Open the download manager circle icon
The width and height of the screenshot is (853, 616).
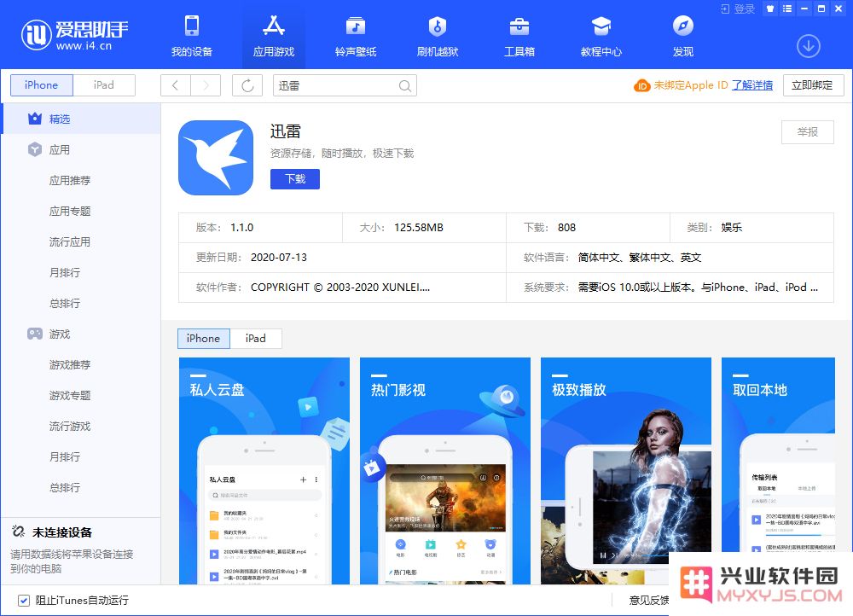(x=809, y=46)
